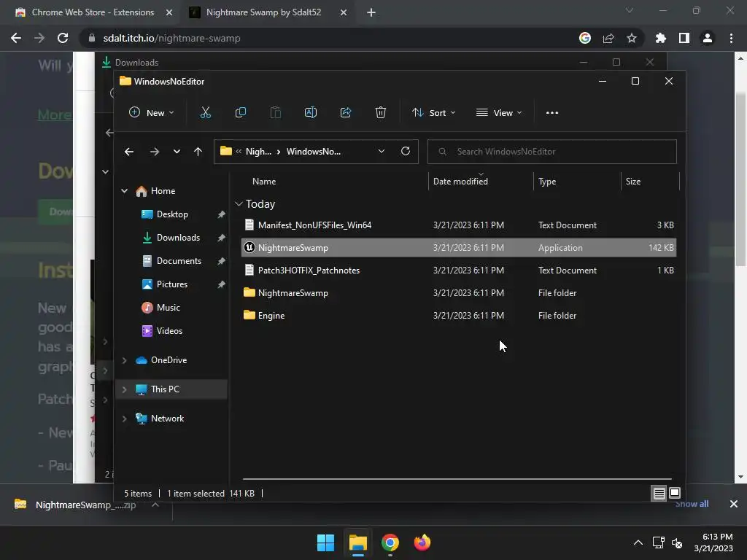Screen dimensions: 747x560
Task: Open Firefox from the taskbar
Action: coord(422,542)
